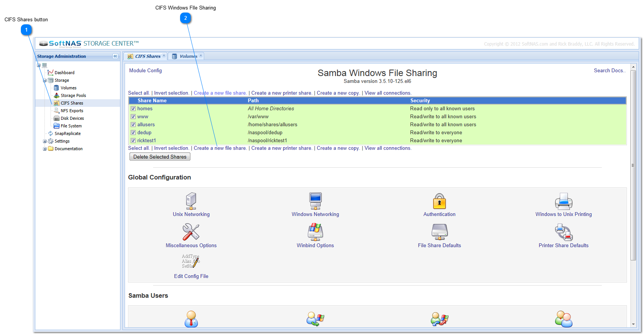Uncheck the dedup share checkbox
644x335 pixels.
(133, 133)
